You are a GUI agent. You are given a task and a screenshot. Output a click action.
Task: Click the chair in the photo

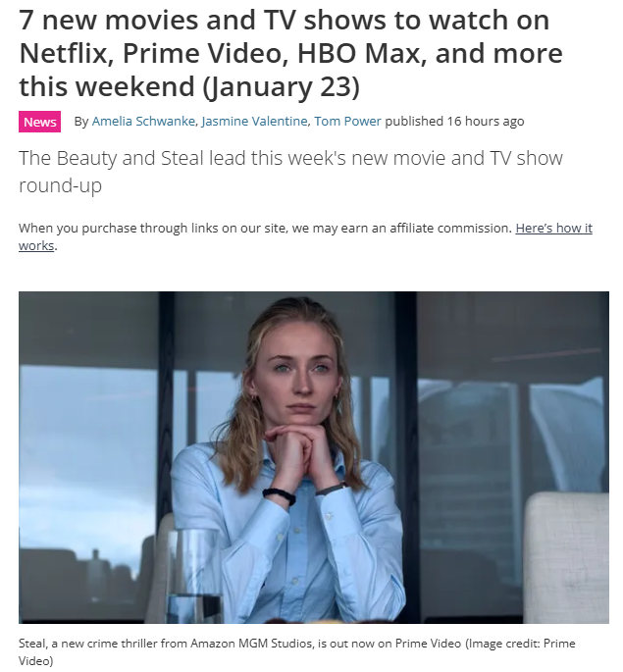[x=566, y=557]
